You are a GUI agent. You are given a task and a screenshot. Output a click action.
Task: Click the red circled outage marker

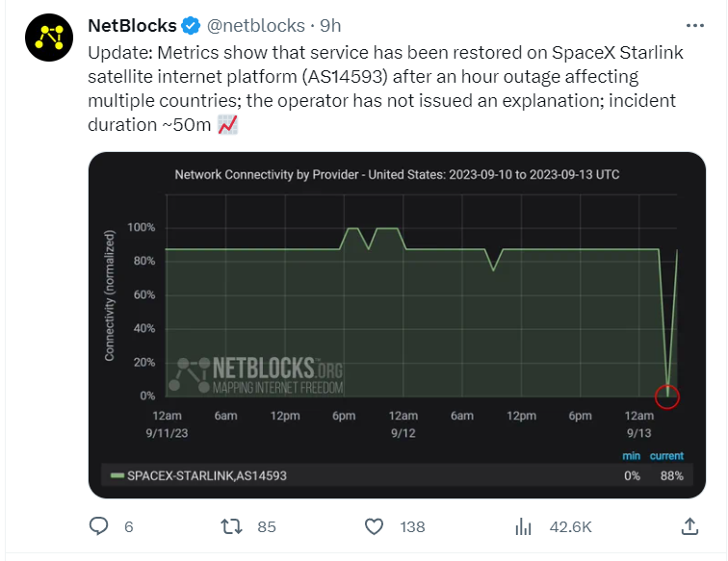pyautogui.click(x=666, y=395)
